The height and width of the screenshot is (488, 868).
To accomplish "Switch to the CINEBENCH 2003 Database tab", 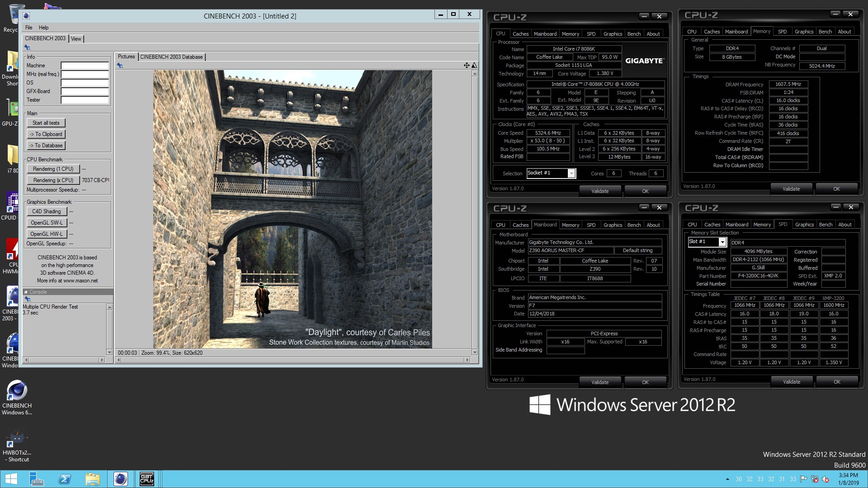I will pos(171,57).
